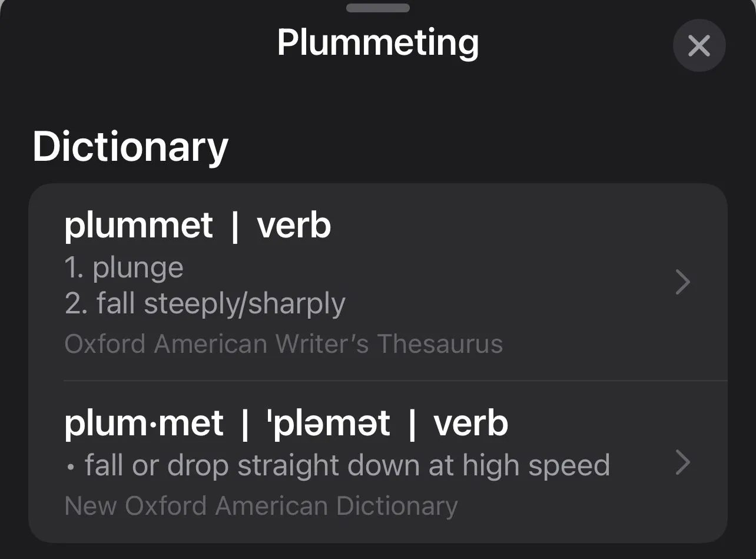Expand the New Oxford Dictionary entry chevron
Viewport: 756px width, 559px height.
pos(682,463)
